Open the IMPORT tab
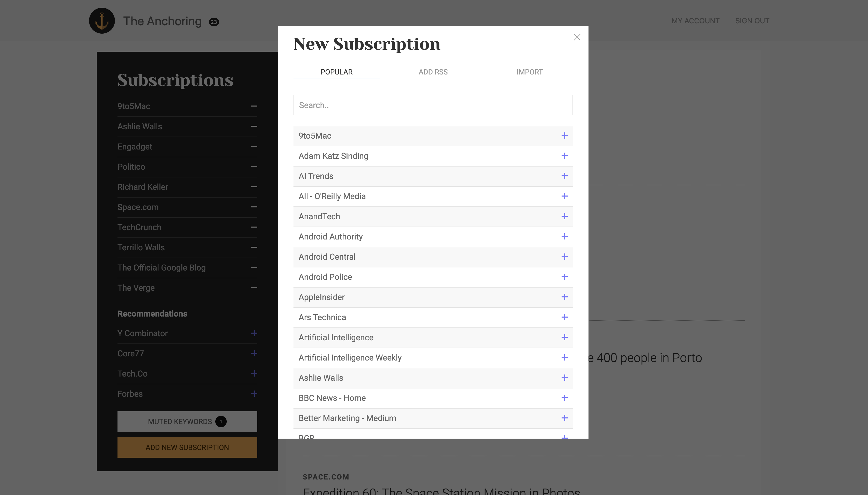The image size is (868, 495). 529,72
